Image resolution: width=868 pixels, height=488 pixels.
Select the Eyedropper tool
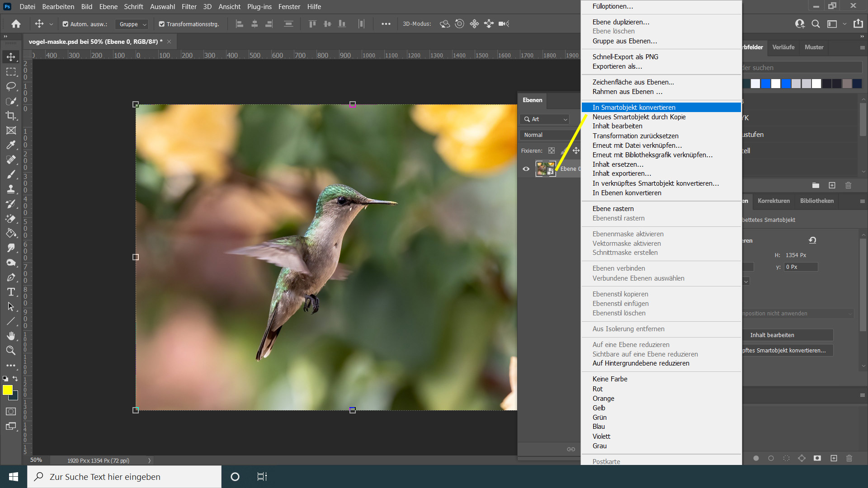[11, 145]
